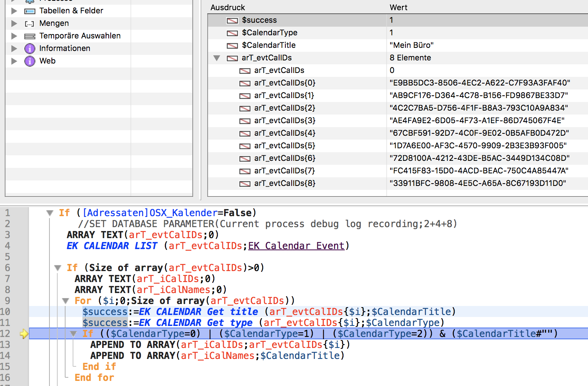Click icon beside arT_evtCalIDs{5} element

click(245, 146)
